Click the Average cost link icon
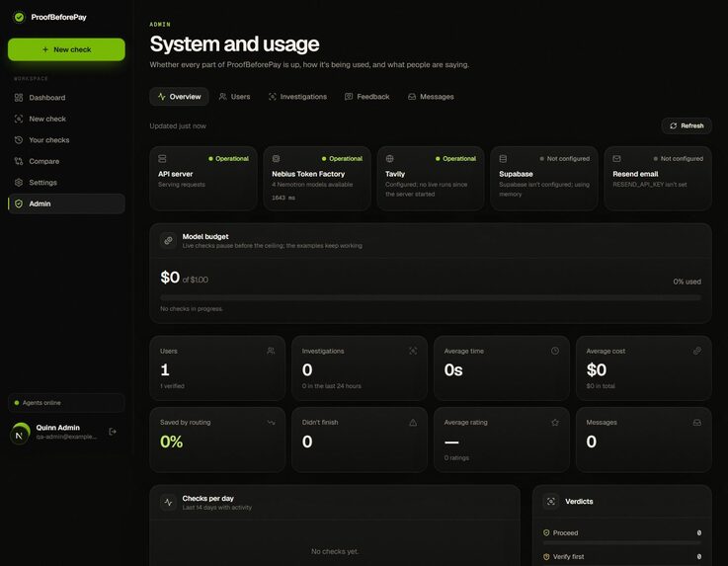Viewport: 728px width, 566px height. [x=697, y=351]
